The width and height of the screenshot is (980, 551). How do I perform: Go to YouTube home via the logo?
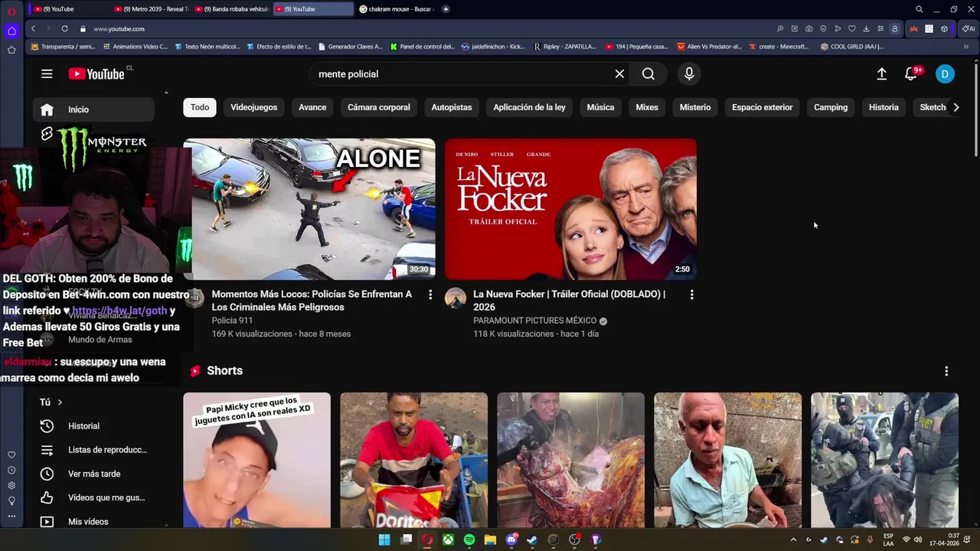pos(96,74)
